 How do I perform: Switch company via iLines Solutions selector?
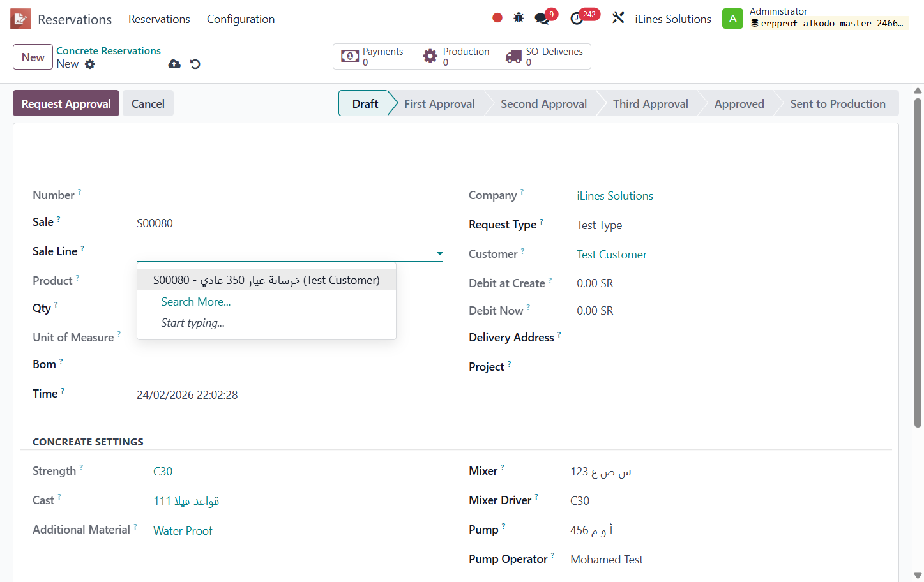[x=673, y=19]
